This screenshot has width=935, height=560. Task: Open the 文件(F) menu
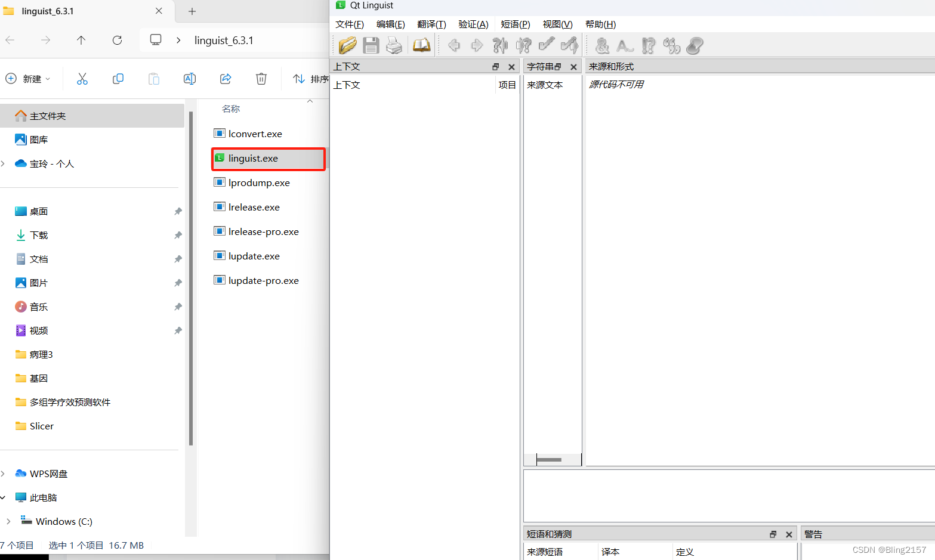[x=350, y=24]
